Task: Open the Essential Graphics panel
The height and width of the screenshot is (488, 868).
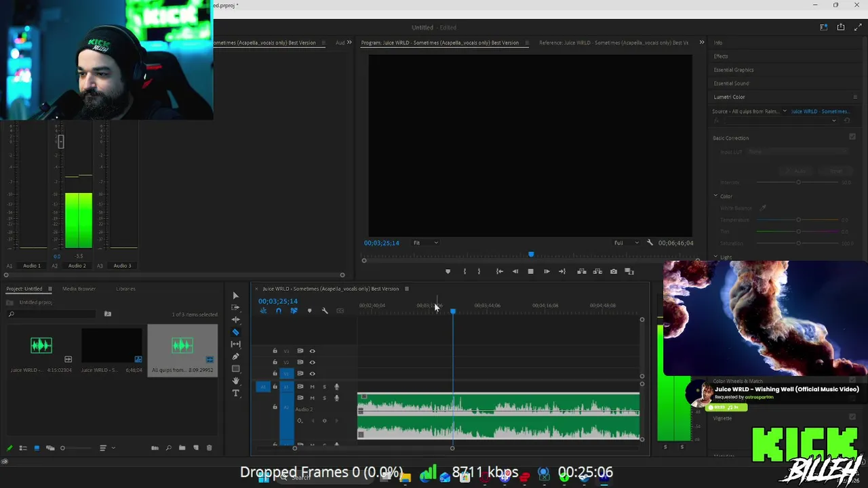Action: [734, 70]
